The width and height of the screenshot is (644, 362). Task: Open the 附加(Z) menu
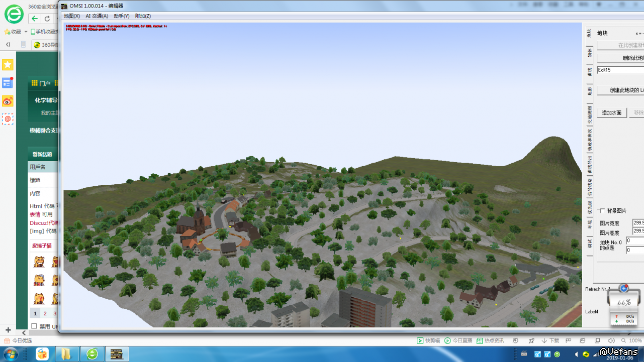pos(143,16)
